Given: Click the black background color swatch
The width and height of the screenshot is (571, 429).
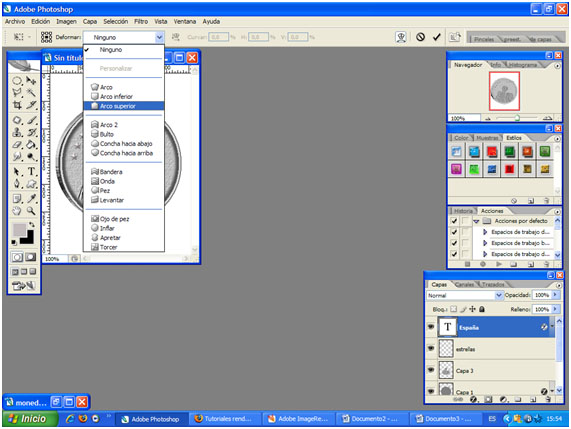Looking at the screenshot, I should [28, 239].
